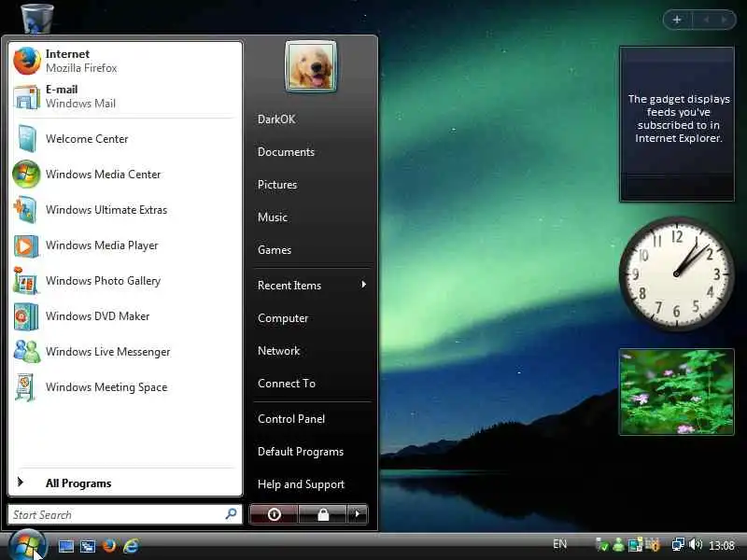This screenshot has height=560, width=747.
Task: Launch Internet Explorer from the quick launch bar
Action: click(x=131, y=546)
